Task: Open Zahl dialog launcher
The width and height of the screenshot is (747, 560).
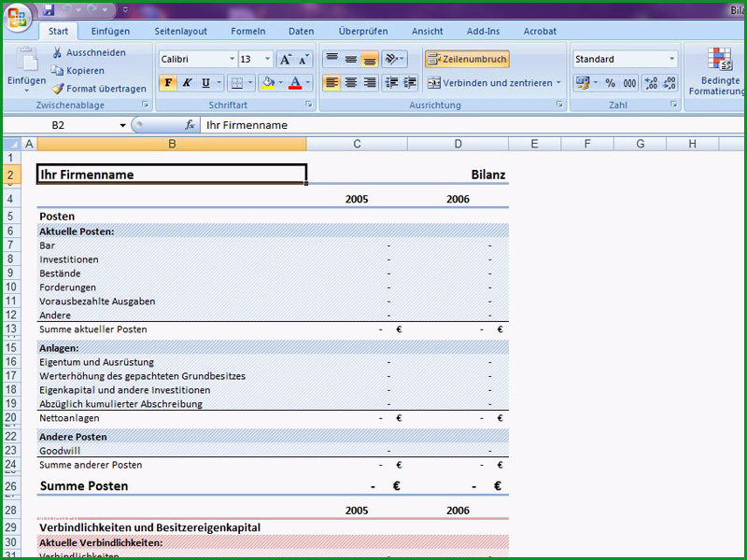Action: pyautogui.click(x=673, y=105)
